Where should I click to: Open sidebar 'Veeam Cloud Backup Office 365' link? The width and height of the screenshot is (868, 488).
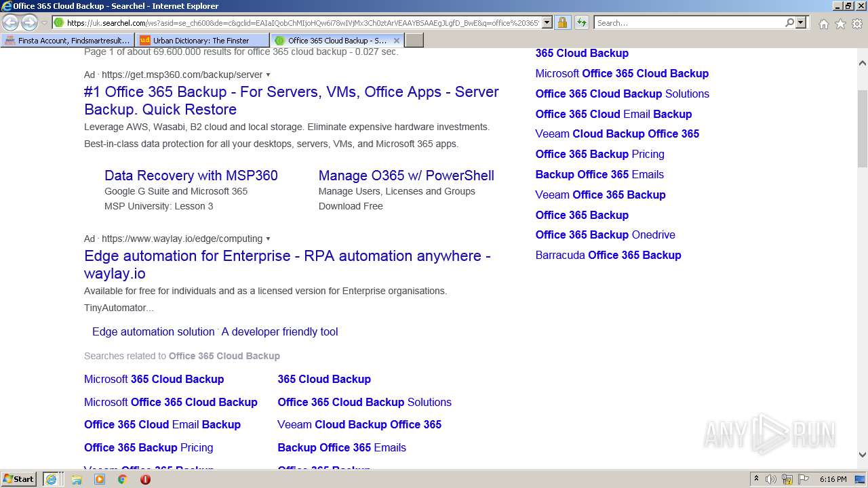617,134
